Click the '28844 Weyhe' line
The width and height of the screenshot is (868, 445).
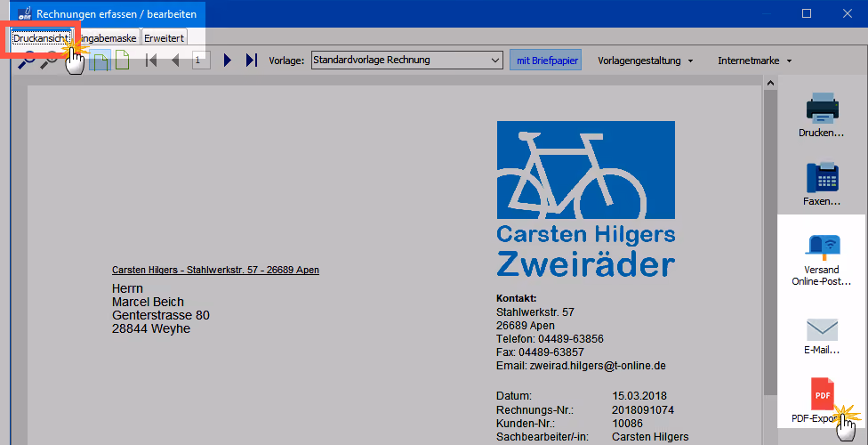point(151,328)
